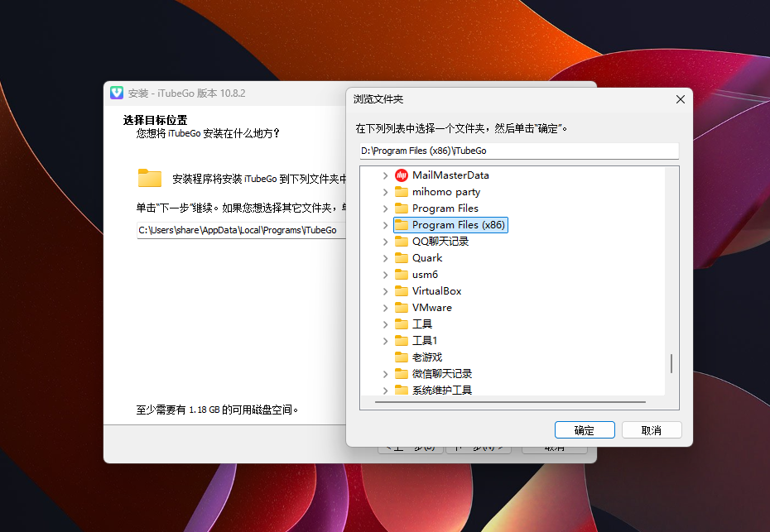Select the Program Files (x86) folder name
The height and width of the screenshot is (532, 770).
(x=458, y=225)
